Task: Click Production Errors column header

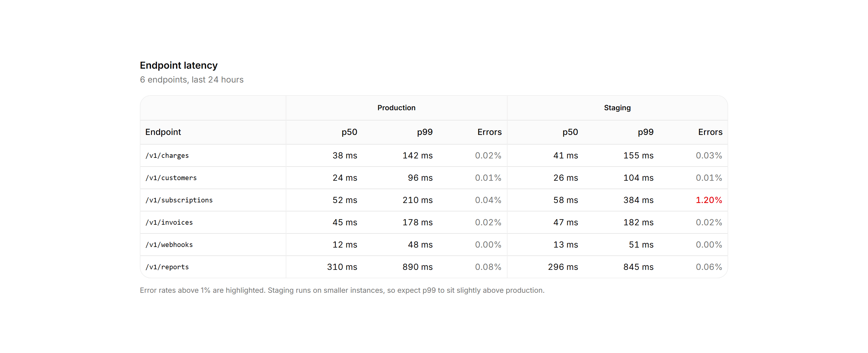Action: (489, 132)
